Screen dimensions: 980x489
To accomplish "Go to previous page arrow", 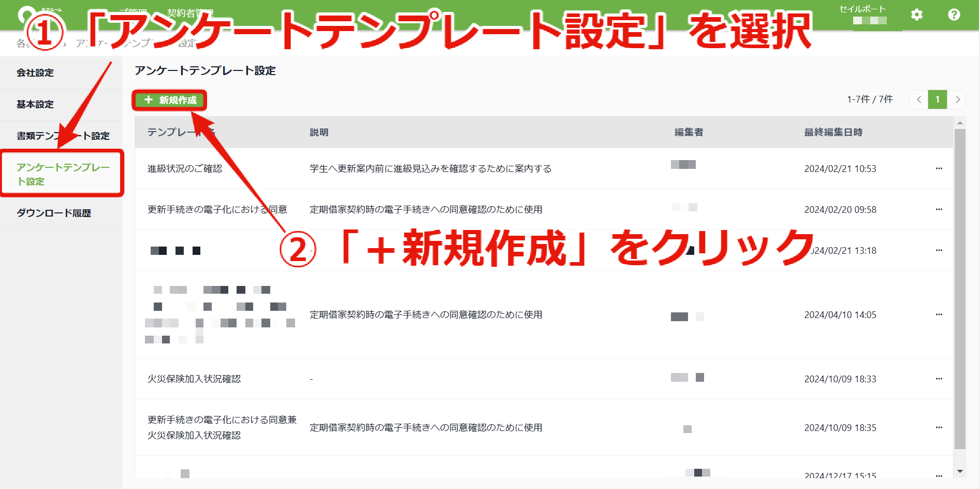I will point(918,99).
